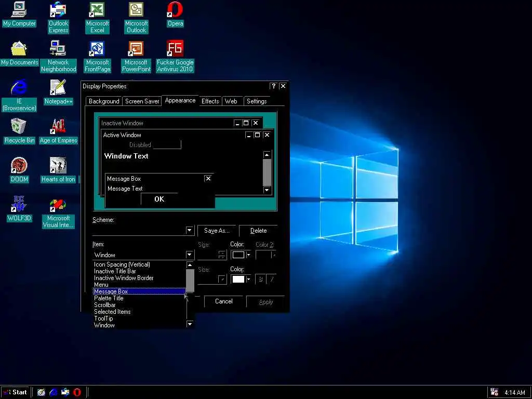532x399 pixels.
Task: Open the My Computer desktop icon
Action: (19, 14)
